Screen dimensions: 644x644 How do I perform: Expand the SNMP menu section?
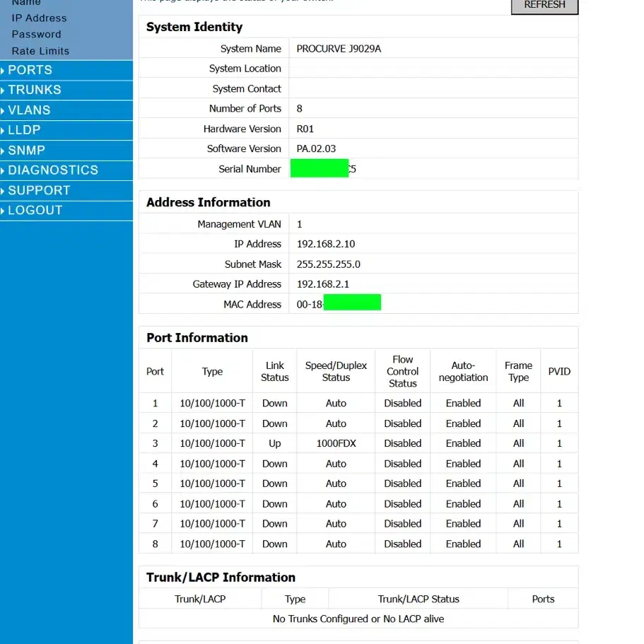(66, 151)
